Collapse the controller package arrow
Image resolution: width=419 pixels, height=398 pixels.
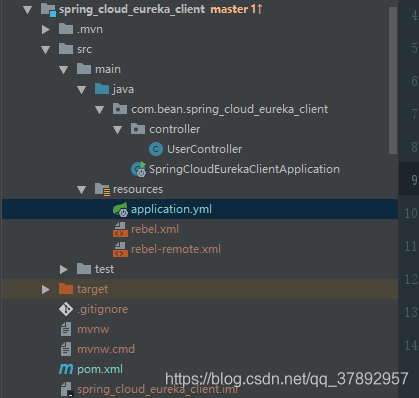(118, 130)
